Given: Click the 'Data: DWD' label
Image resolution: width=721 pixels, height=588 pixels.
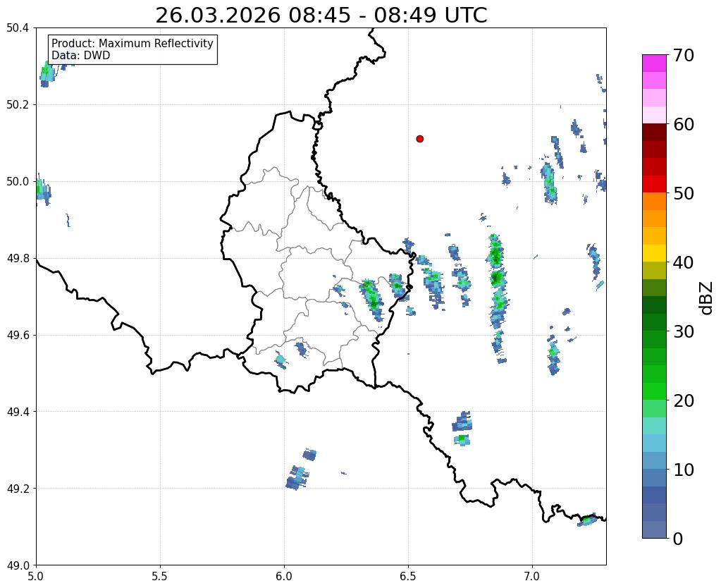Looking at the screenshot, I should pos(80,56).
